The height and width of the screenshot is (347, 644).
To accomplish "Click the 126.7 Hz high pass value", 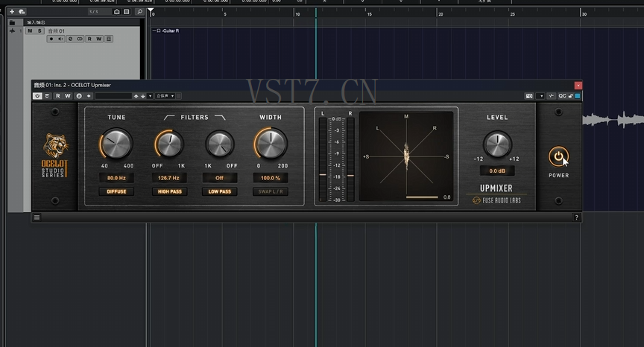I will click(x=168, y=178).
